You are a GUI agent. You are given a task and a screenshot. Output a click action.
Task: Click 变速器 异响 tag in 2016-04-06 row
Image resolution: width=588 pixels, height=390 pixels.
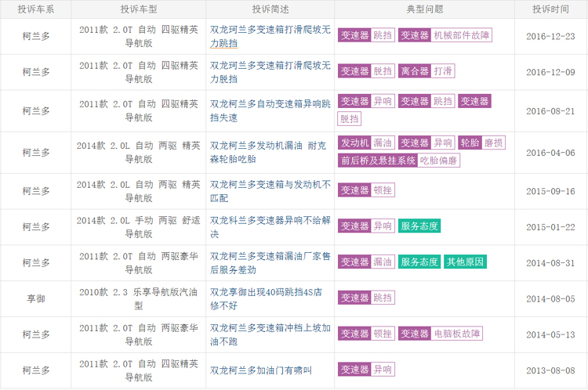pos(426,143)
